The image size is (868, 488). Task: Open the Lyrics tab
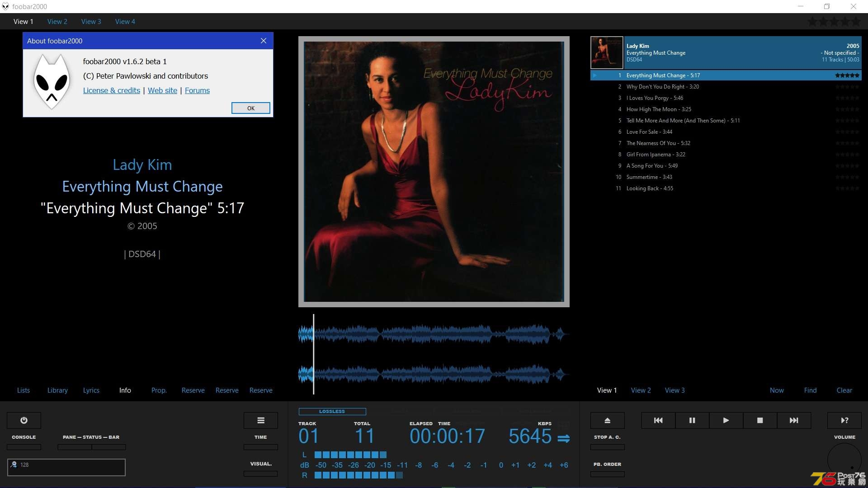click(x=91, y=390)
